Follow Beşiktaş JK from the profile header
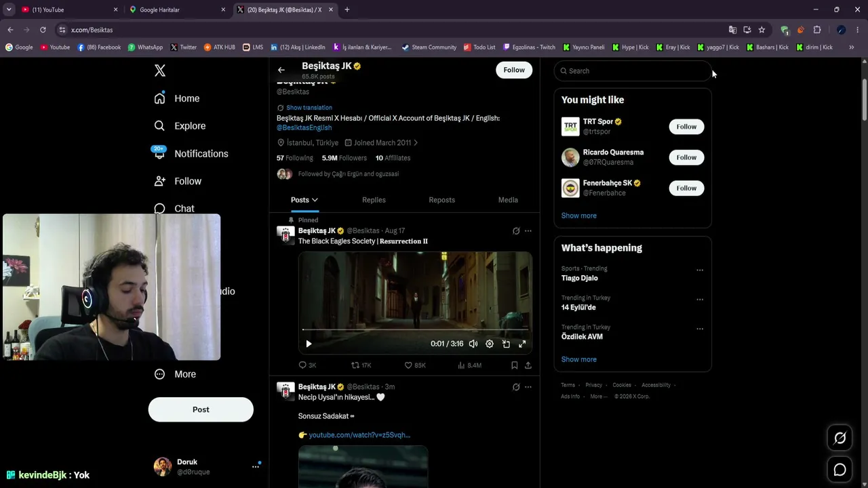The width and height of the screenshot is (868, 488). (x=514, y=70)
